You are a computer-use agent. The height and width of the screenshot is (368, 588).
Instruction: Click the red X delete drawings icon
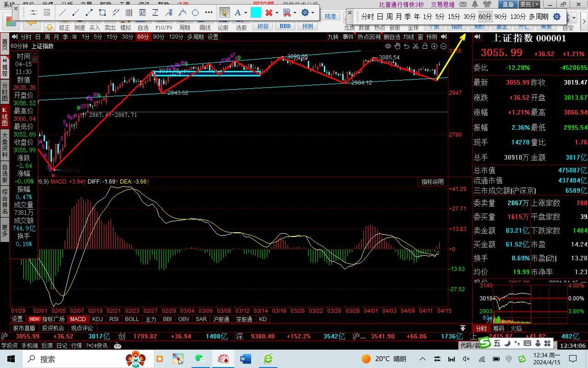click(x=269, y=13)
